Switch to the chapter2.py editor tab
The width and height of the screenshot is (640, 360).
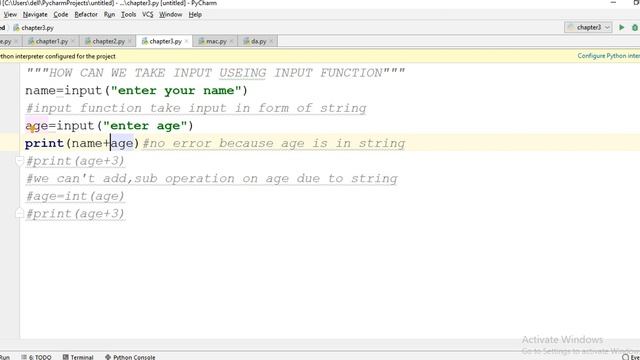[x=108, y=41]
